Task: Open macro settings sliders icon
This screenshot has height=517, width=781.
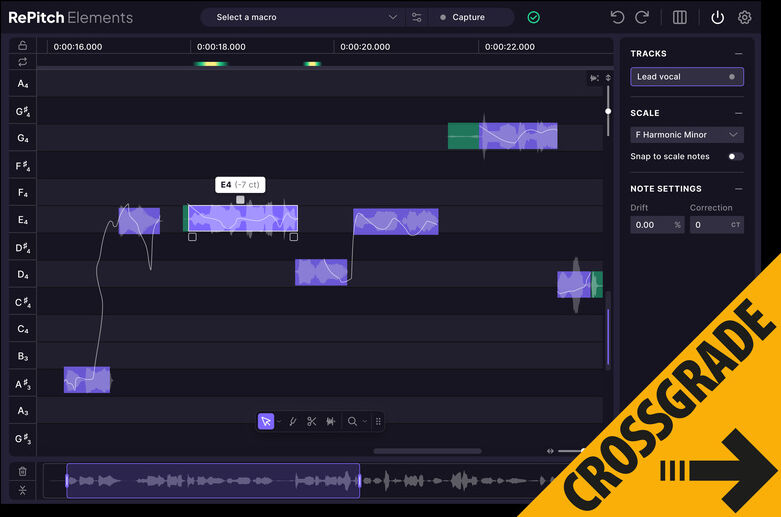Action: click(417, 17)
